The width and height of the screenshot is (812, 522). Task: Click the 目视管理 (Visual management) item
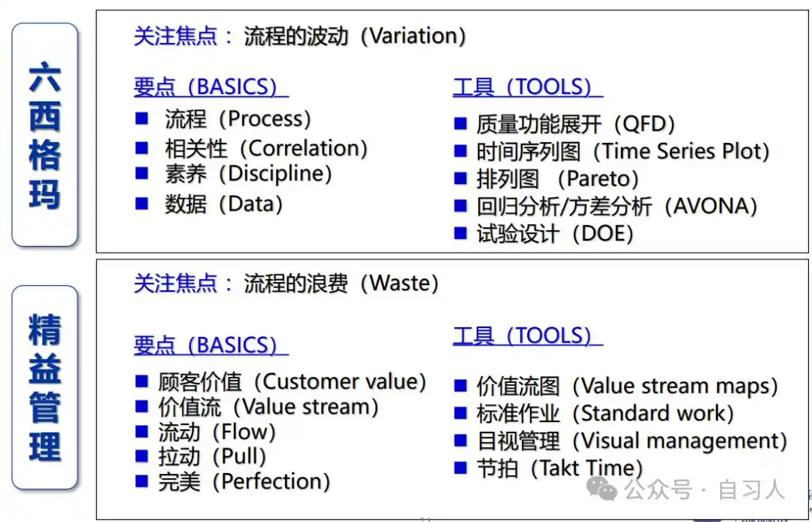pos(632,441)
